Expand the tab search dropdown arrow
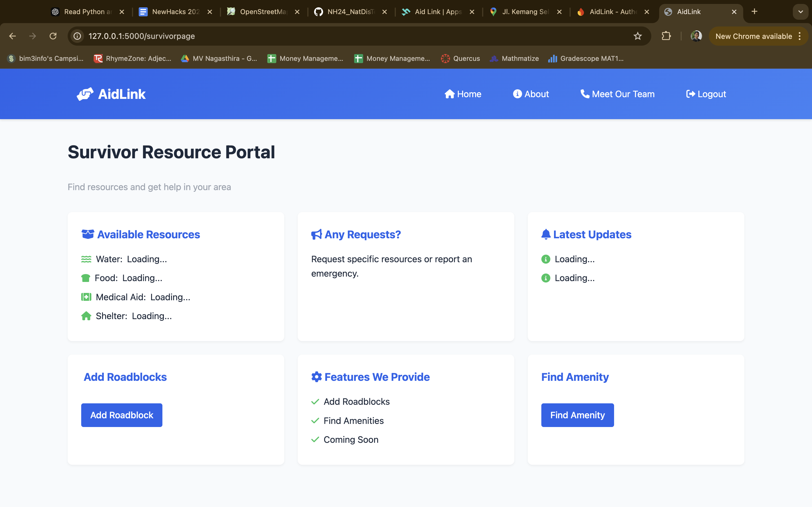This screenshot has height=507, width=812. click(x=801, y=12)
